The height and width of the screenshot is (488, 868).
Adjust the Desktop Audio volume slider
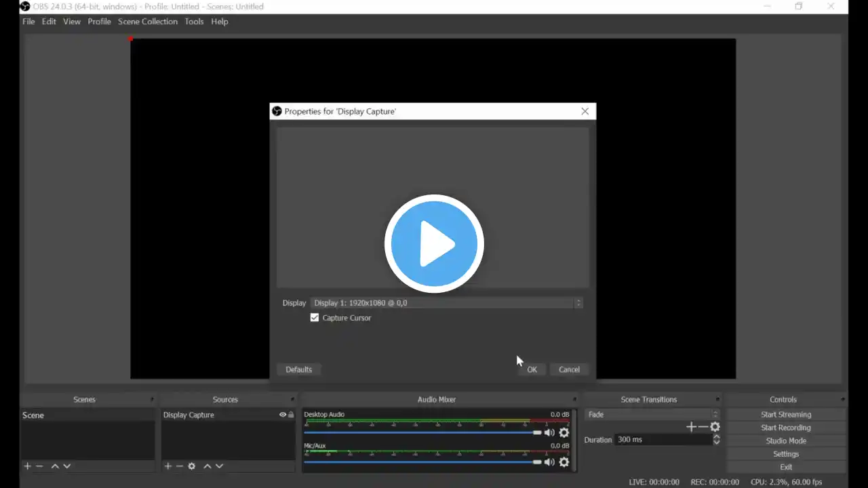pyautogui.click(x=423, y=432)
